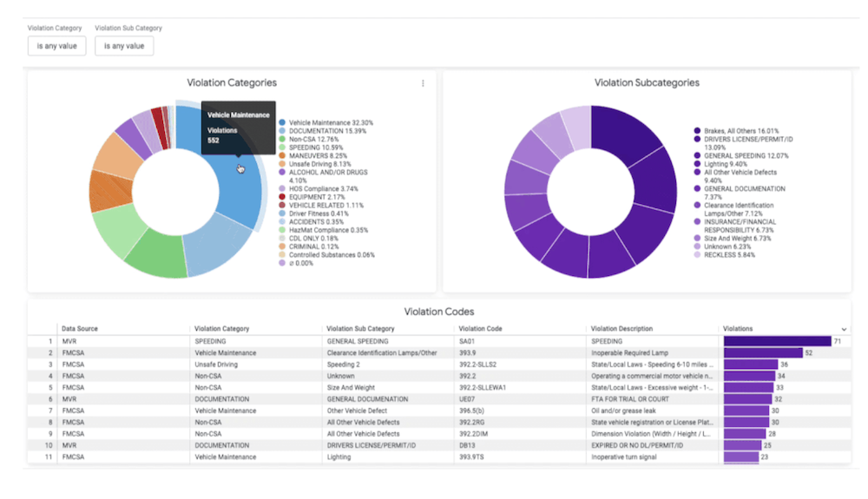Select the UE07 violation code cell

pos(519,399)
